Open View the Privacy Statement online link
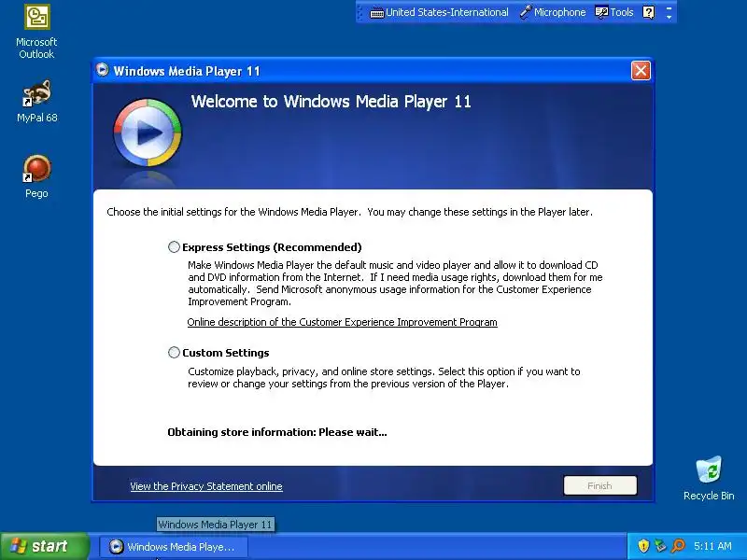The width and height of the screenshot is (747, 560). coord(206,486)
